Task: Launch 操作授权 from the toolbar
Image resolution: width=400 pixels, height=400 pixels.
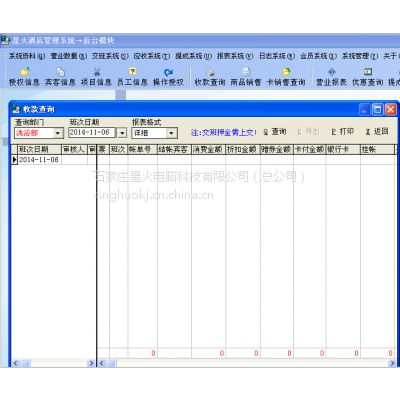Action: click(x=168, y=77)
